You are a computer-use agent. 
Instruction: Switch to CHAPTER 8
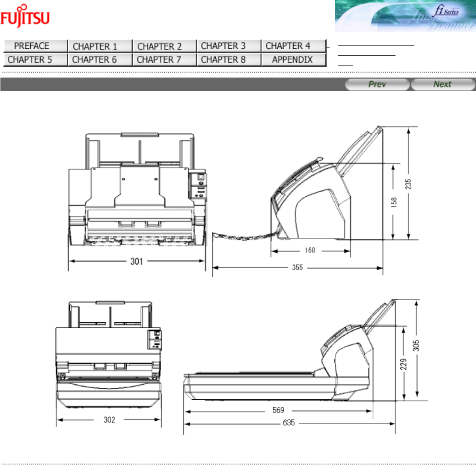click(229, 60)
